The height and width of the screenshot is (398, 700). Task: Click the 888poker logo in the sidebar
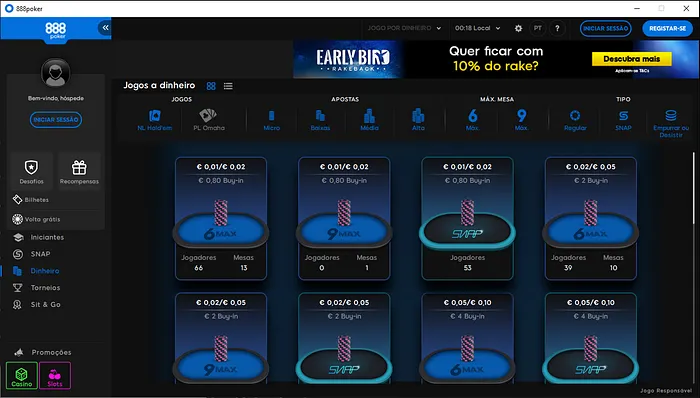(55, 30)
